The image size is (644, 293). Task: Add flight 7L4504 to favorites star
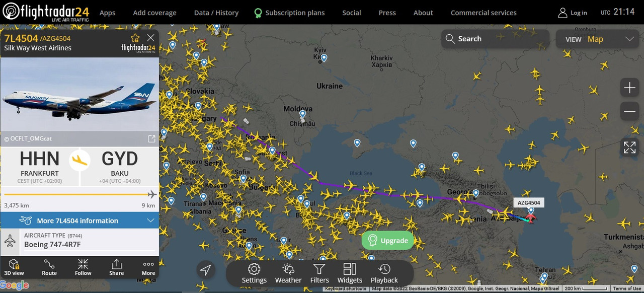(x=135, y=38)
